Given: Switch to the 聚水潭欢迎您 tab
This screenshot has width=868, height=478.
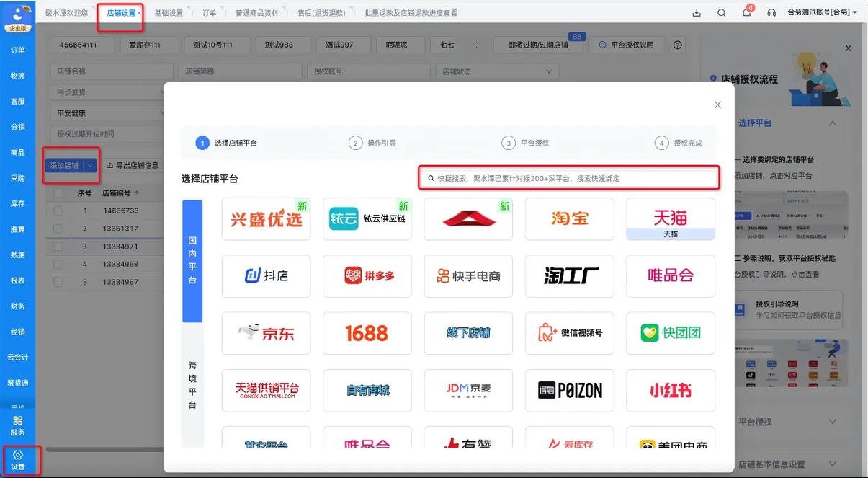Looking at the screenshot, I should coord(66,13).
